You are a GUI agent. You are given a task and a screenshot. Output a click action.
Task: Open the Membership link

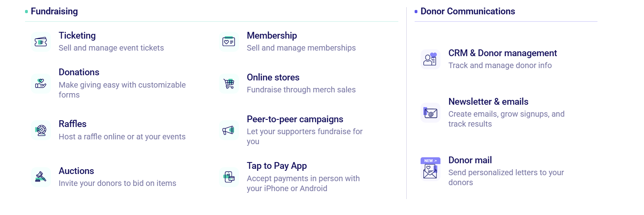click(x=272, y=35)
